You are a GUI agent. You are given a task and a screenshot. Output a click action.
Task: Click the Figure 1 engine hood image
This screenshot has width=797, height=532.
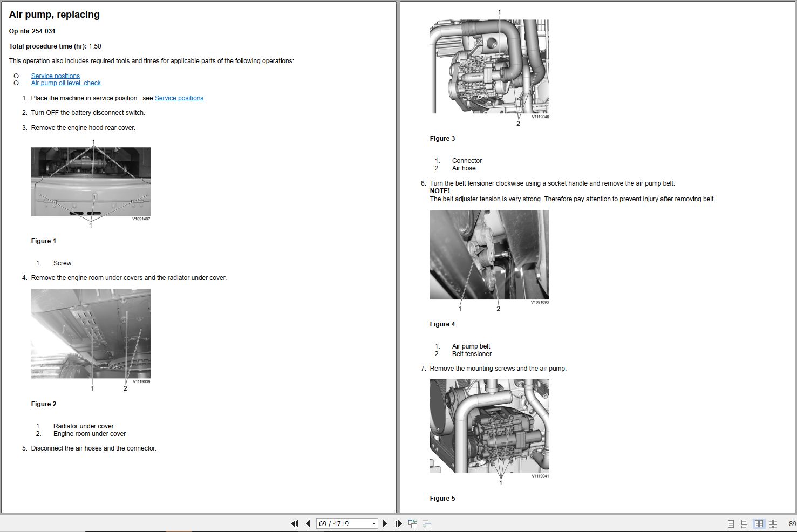click(x=91, y=182)
